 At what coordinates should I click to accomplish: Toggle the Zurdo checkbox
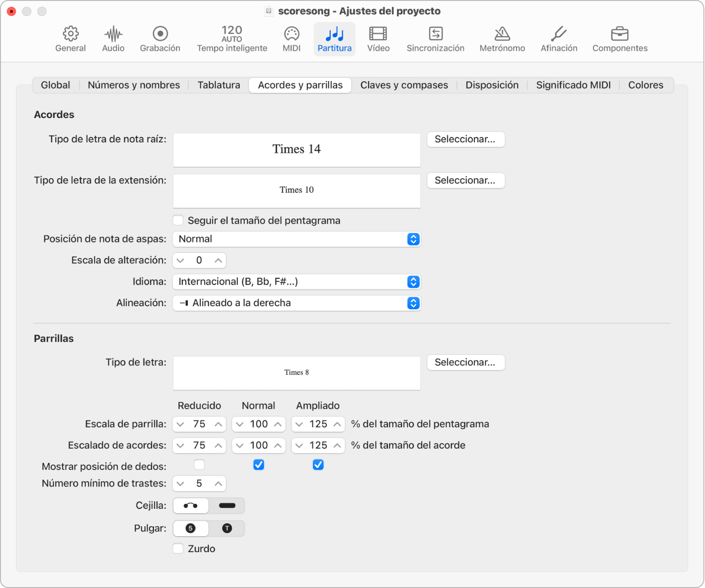pos(178,549)
